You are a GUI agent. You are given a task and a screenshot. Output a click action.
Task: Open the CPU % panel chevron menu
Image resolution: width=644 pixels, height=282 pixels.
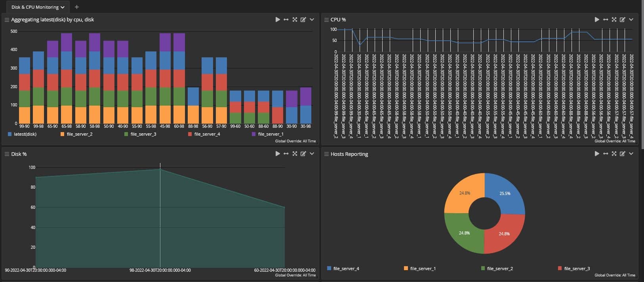coord(631,19)
